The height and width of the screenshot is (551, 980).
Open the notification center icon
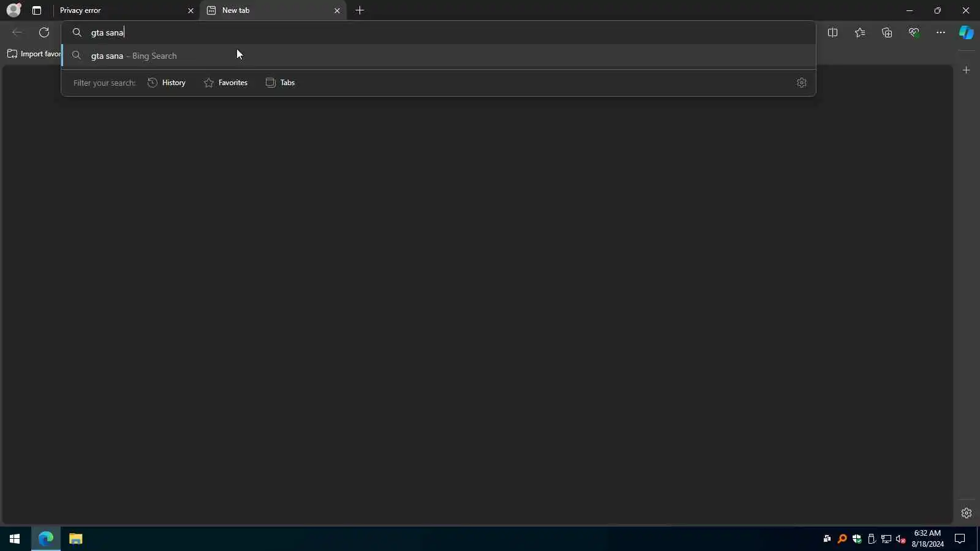click(960, 539)
